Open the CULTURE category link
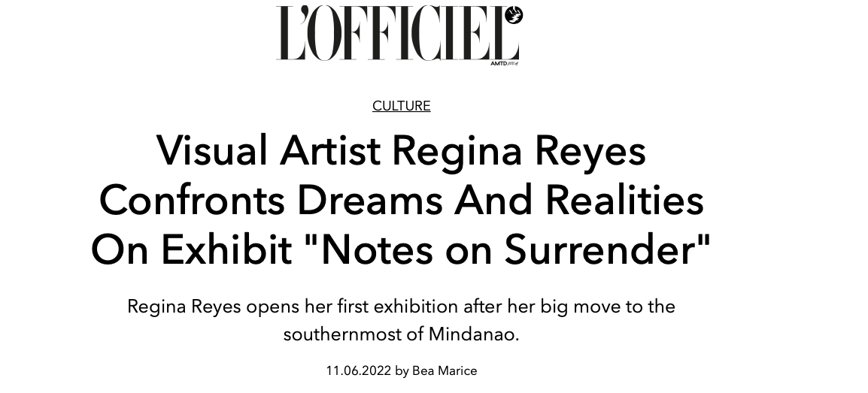The width and height of the screenshot is (868, 393). pos(401,106)
